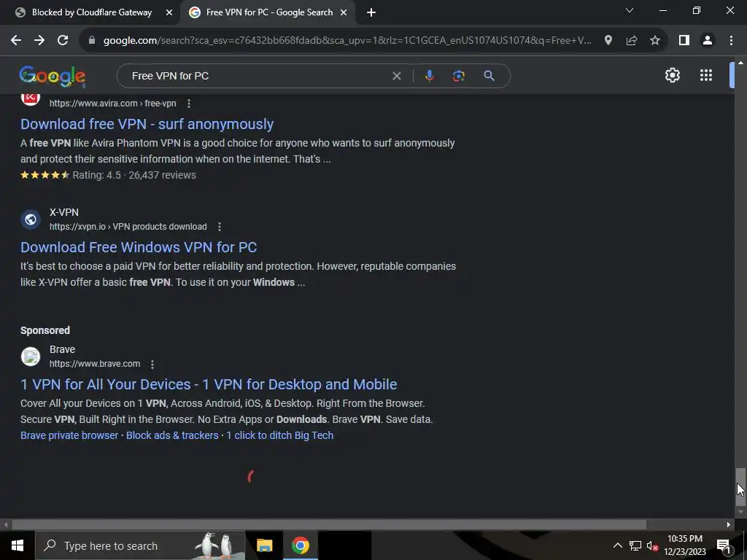Share this page via address bar icon

coord(632,41)
